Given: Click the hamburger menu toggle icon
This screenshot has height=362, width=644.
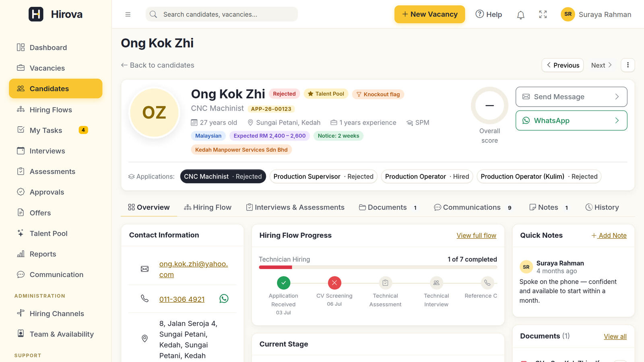Looking at the screenshot, I should [128, 14].
